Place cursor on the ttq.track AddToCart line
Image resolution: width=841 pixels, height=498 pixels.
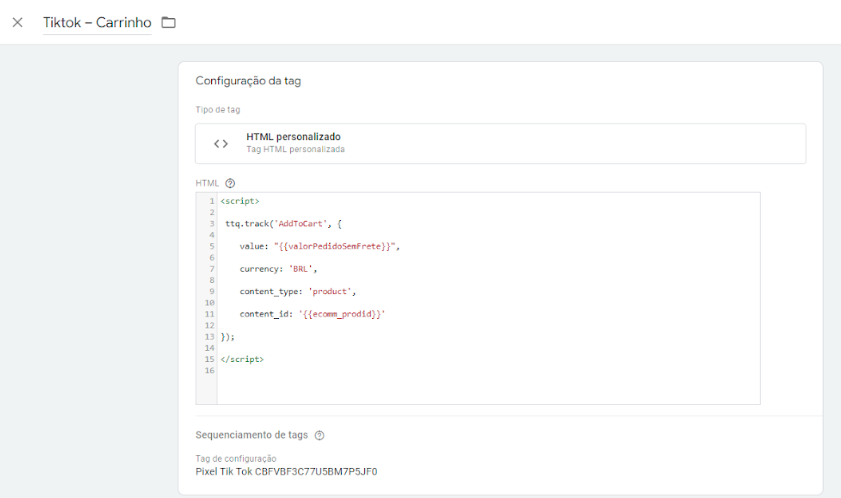point(283,224)
